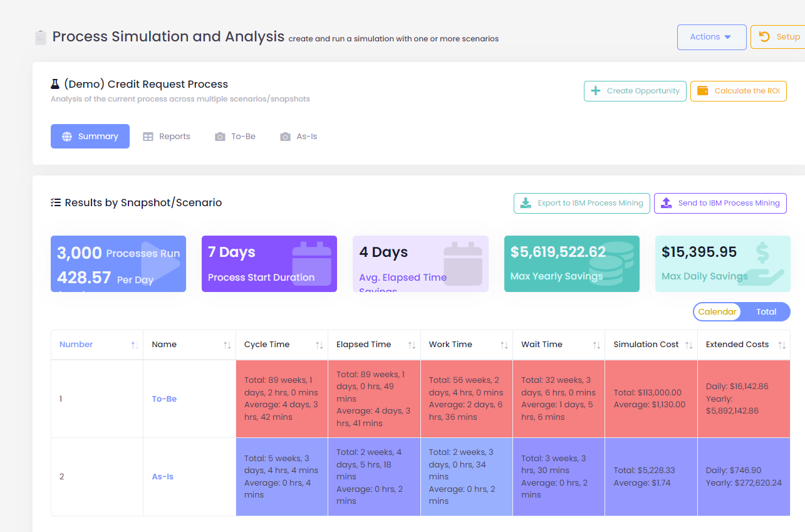Click the flask icon next to Credit Request Process
The image size is (805, 532).
pyautogui.click(x=55, y=84)
